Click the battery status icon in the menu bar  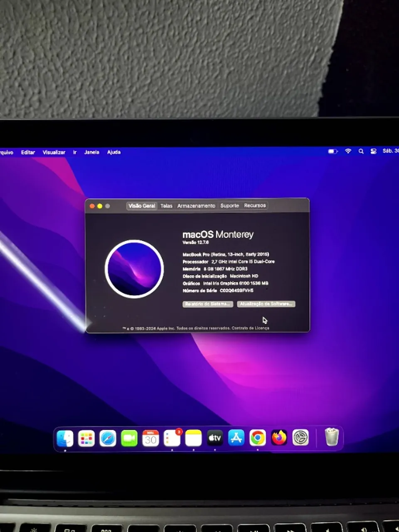[x=333, y=151]
